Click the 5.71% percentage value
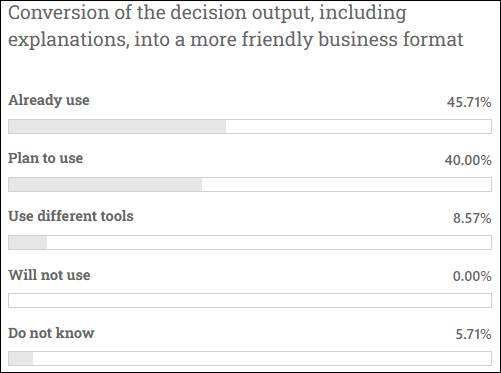Screen dimensions: 501x373 473,334
